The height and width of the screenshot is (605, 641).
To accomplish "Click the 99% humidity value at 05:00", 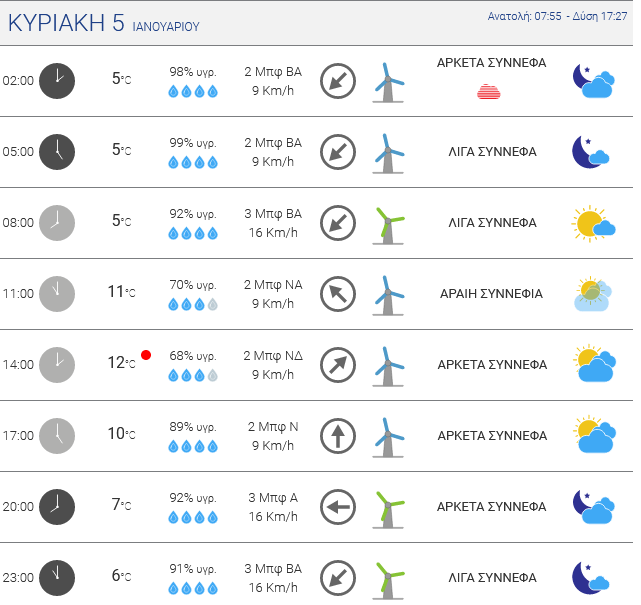I will click(x=192, y=143).
